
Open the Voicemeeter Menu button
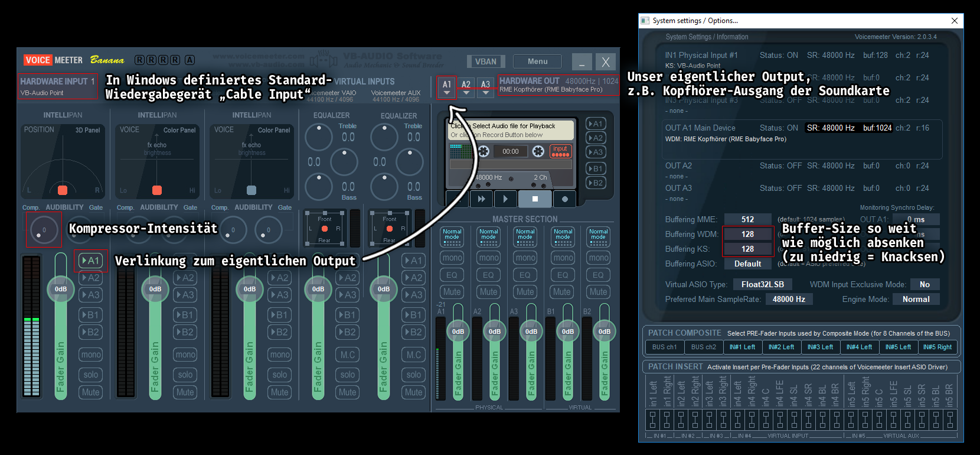[537, 61]
